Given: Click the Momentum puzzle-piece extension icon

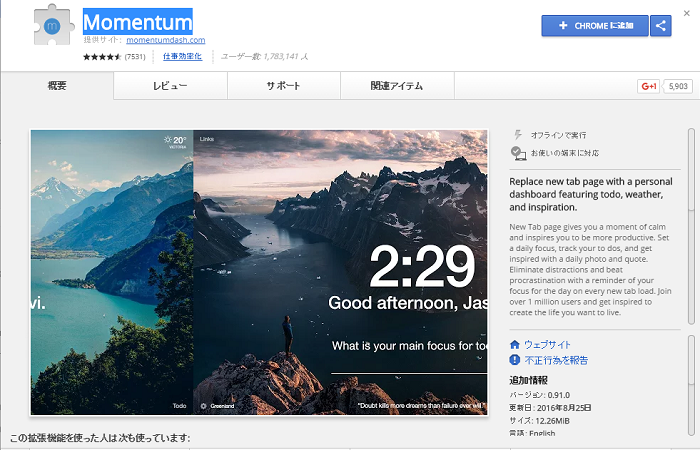Looking at the screenshot, I should pyautogui.click(x=54, y=25).
